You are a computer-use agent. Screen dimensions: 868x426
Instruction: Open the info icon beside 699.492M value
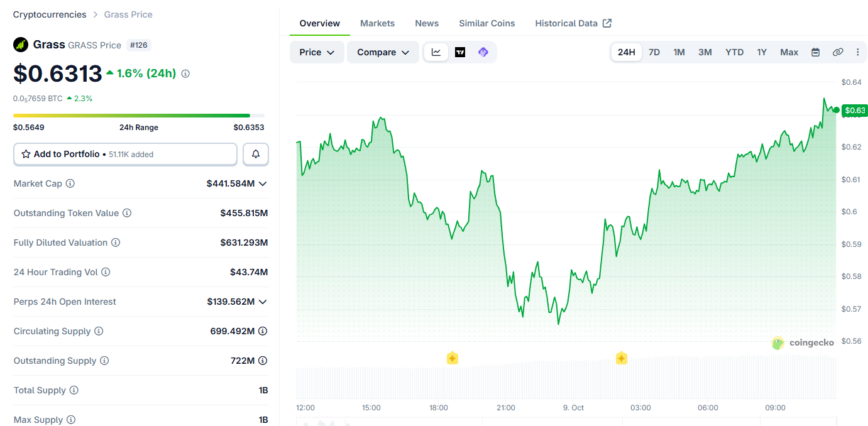point(263,331)
